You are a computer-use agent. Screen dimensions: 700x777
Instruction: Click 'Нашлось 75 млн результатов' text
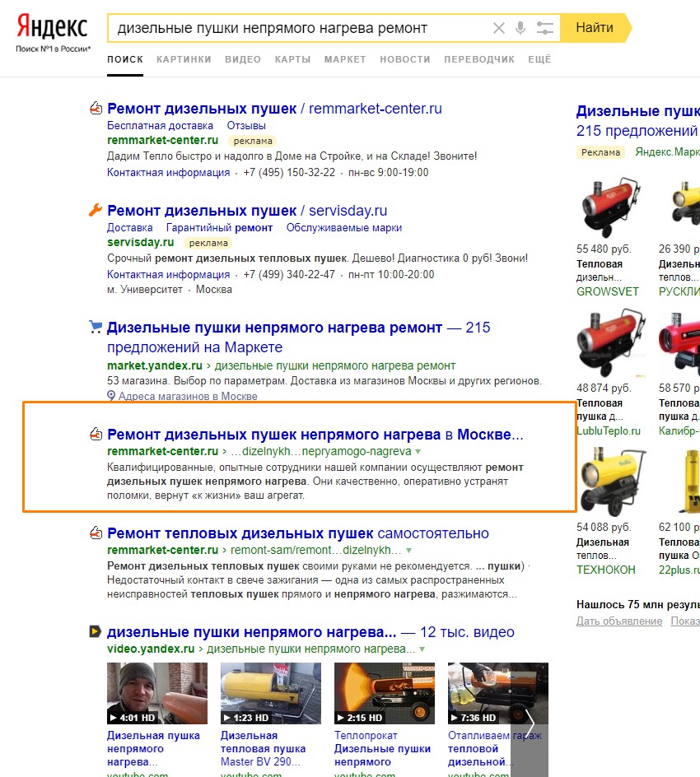point(638,604)
